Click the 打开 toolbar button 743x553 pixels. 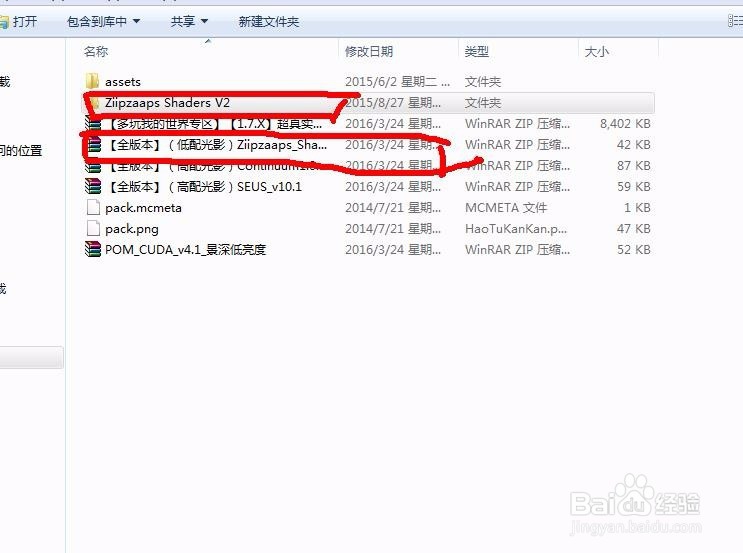19,21
